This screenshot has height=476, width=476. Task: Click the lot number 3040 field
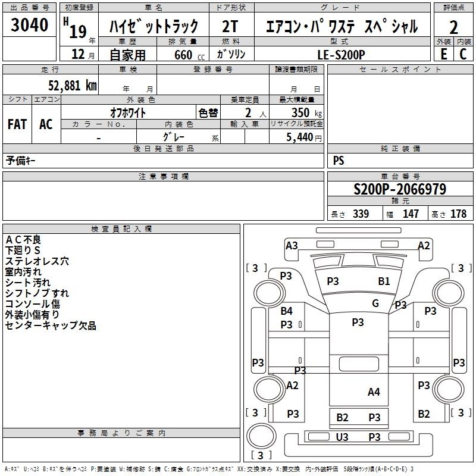pyautogui.click(x=29, y=24)
